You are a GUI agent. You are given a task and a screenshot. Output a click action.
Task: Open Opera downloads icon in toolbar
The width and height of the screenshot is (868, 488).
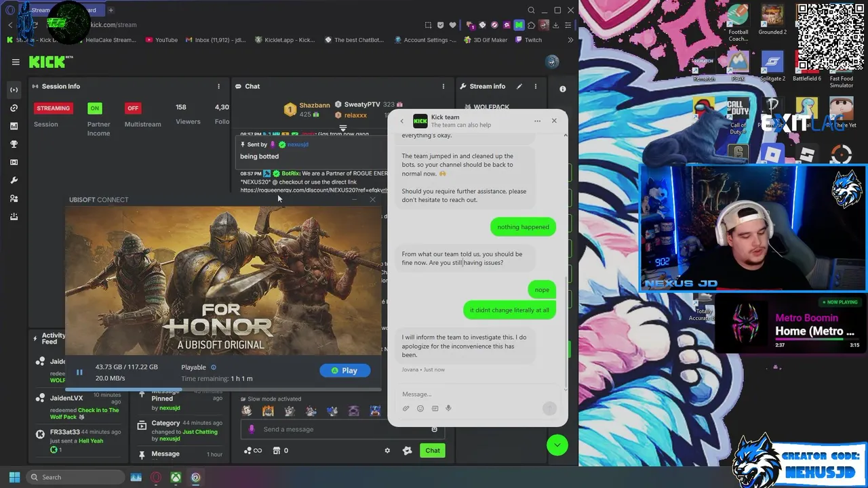pos(555,25)
